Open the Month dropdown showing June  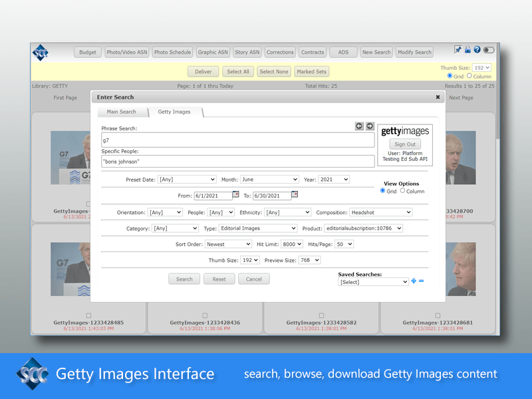(x=269, y=180)
